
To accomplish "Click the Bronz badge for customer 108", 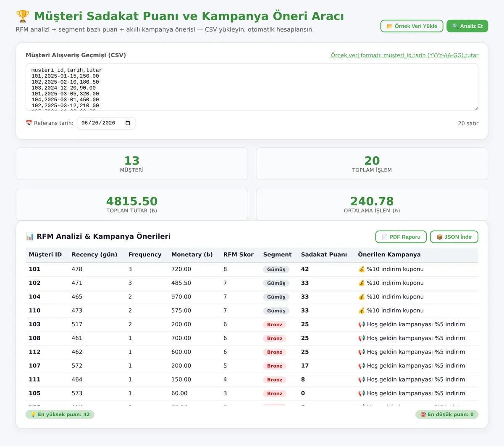I will (x=275, y=338).
